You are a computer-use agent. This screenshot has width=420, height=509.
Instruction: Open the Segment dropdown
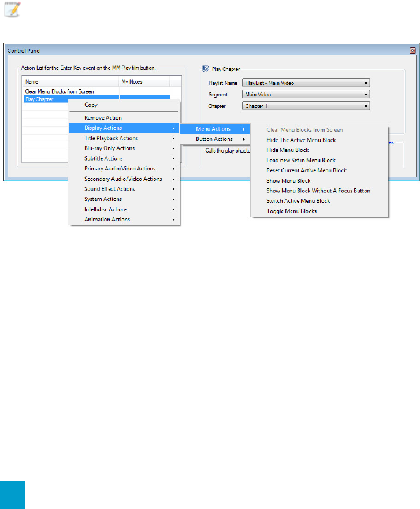click(x=306, y=95)
